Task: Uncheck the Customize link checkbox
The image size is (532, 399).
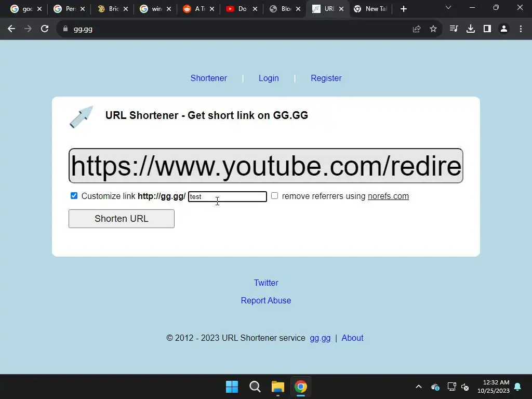Action: click(x=74, y=196)
